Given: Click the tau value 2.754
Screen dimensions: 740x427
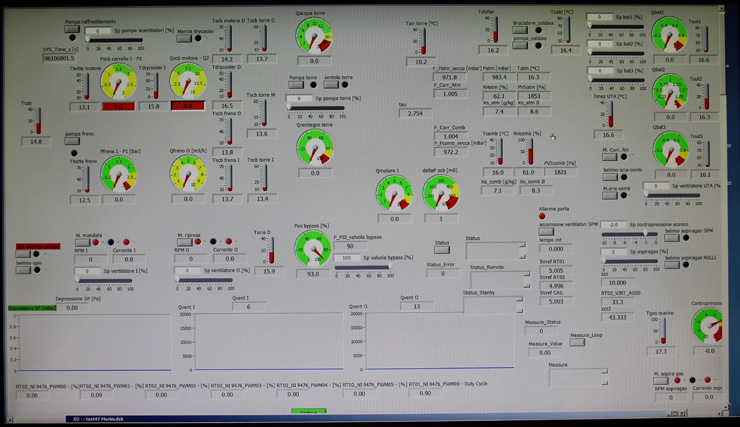Looking at the screenshot, I should coord(415,113).
